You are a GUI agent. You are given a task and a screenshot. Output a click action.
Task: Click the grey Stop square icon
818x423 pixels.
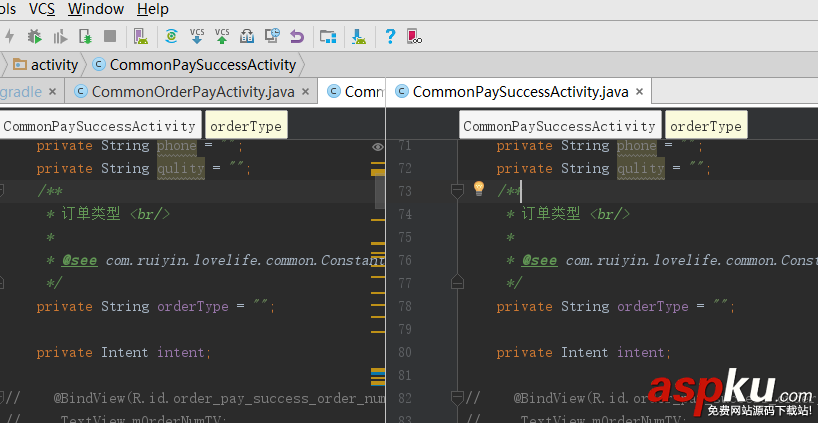[110, 36]
